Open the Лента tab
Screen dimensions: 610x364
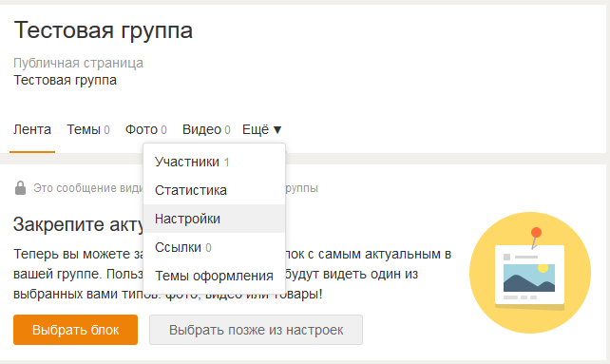32,129
